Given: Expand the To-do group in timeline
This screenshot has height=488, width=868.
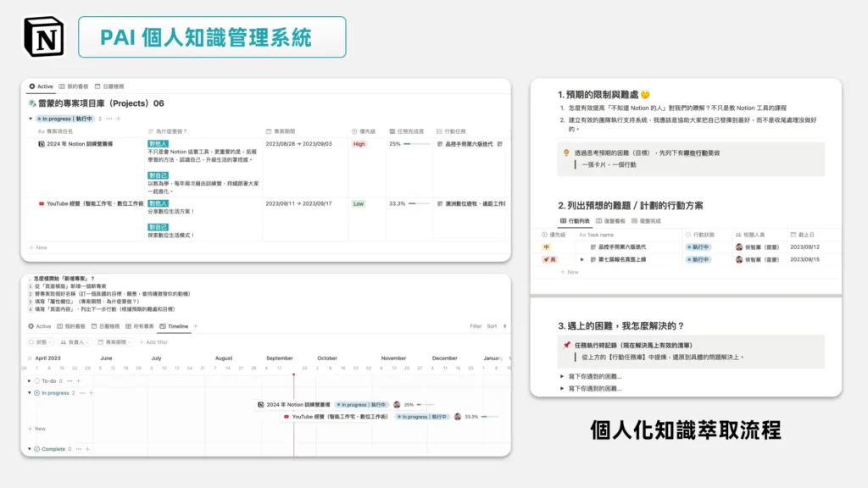Looking at the screenshot, I should (30, 380).
